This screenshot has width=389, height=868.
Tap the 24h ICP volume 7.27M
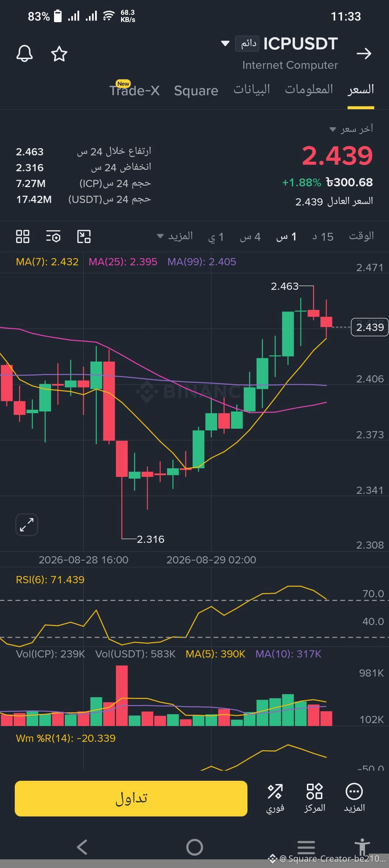pos(31,183)
